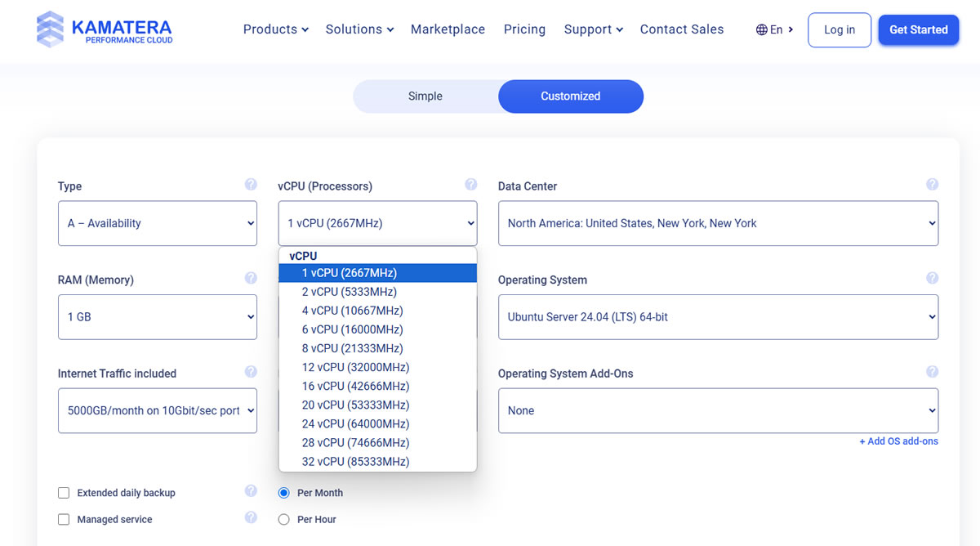The image size is (980, 546).
Task: Click the Add OS add-ons link
Action: point(898,441)
